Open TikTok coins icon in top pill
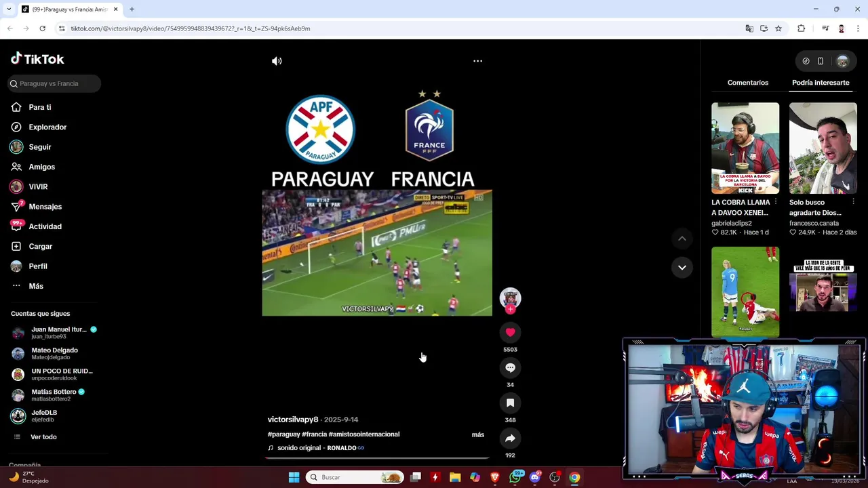Image resolution: width=868 pixels, height=488 pixels. coord(806,61)
